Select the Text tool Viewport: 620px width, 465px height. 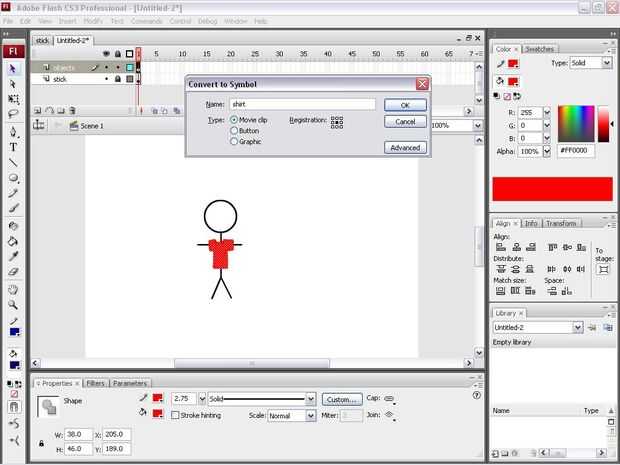coord(13,147)
